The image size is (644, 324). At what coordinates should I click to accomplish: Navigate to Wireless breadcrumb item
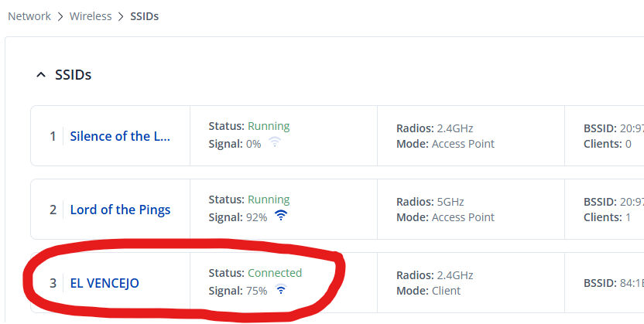click(91, 15)
